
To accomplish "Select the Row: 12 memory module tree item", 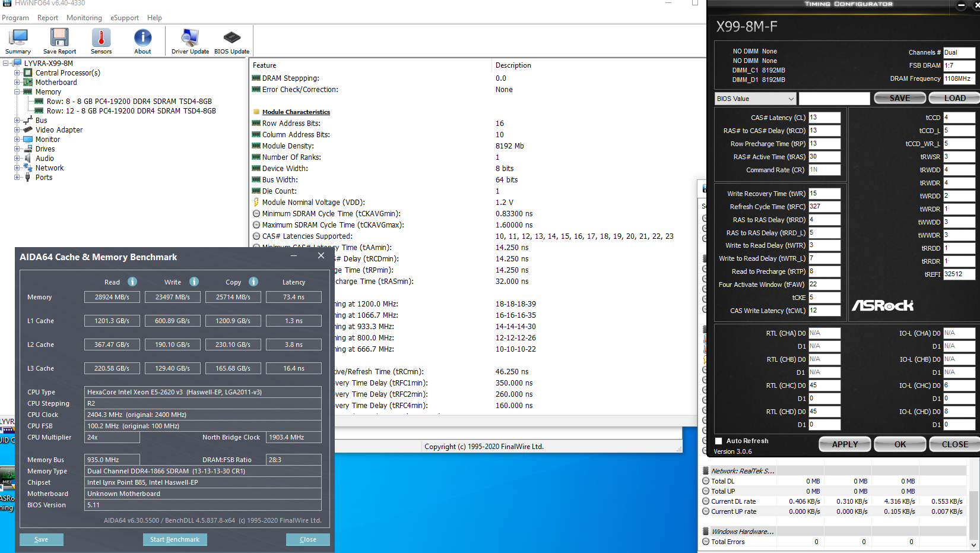I will click(131, 111).
